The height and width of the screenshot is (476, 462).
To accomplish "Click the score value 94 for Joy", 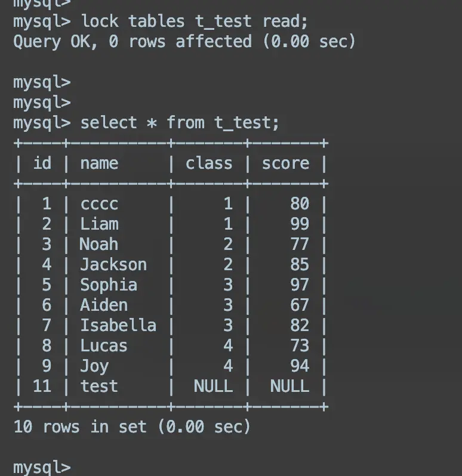I will coord(300,366).
